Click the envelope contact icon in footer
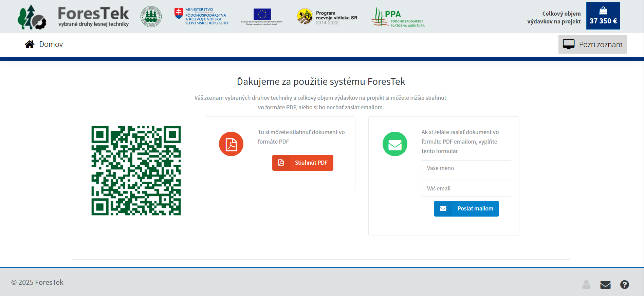Viewport: 644px width, 296px height. point(605,285)
